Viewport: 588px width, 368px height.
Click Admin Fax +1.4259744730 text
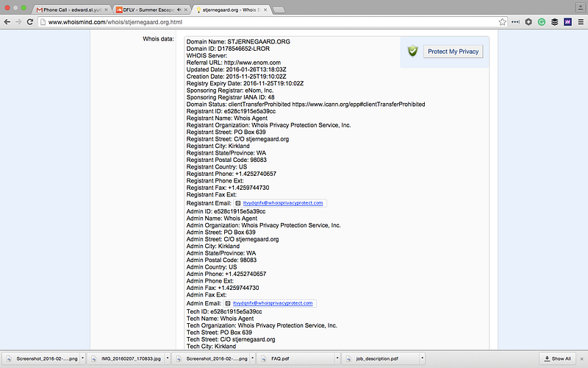coord(223,288)
